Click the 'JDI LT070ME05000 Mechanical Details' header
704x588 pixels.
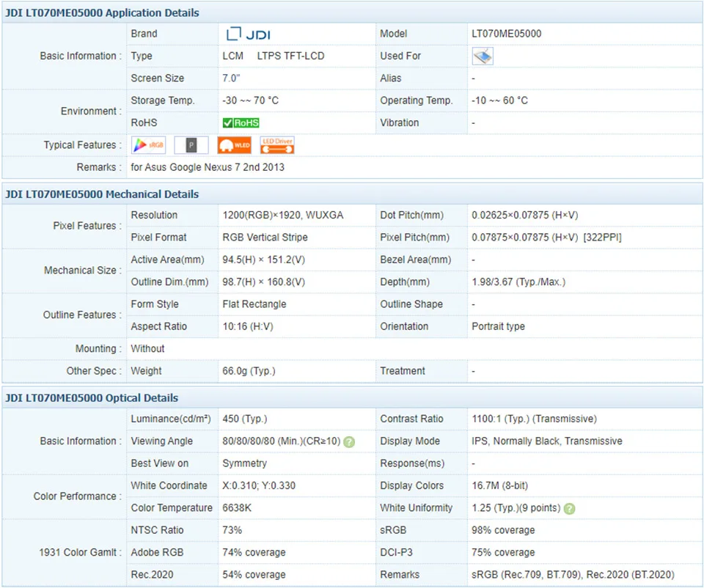click(x=102, y=194)
